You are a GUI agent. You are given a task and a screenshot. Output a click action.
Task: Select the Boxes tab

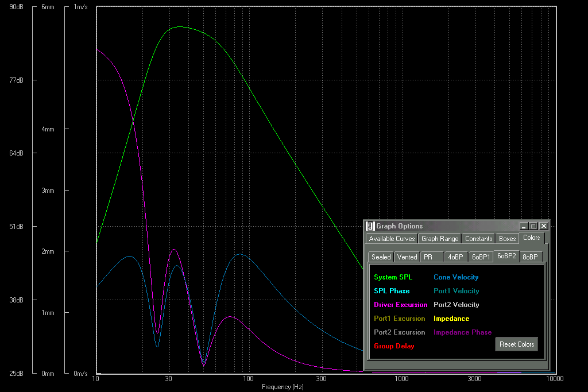tap(508, 239)
